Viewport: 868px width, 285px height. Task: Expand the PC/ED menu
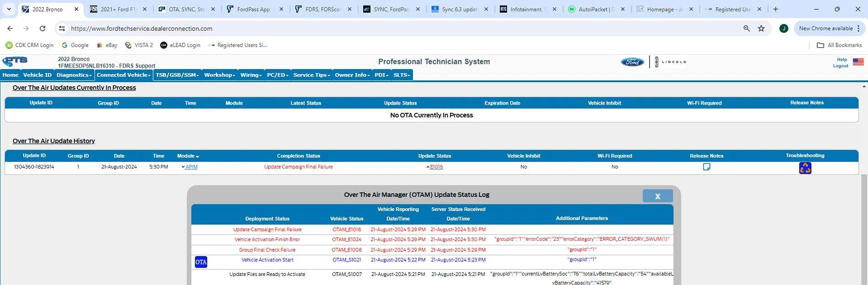click(278, 75)
